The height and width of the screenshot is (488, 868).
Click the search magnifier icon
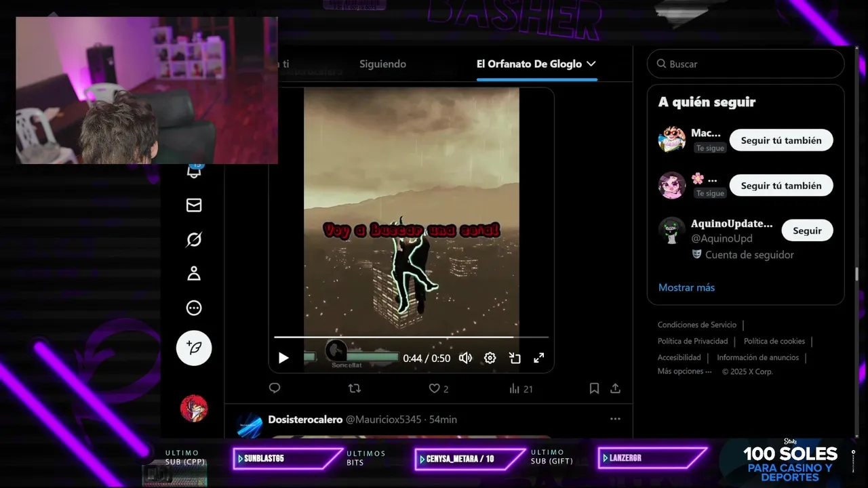pos(661,64)
